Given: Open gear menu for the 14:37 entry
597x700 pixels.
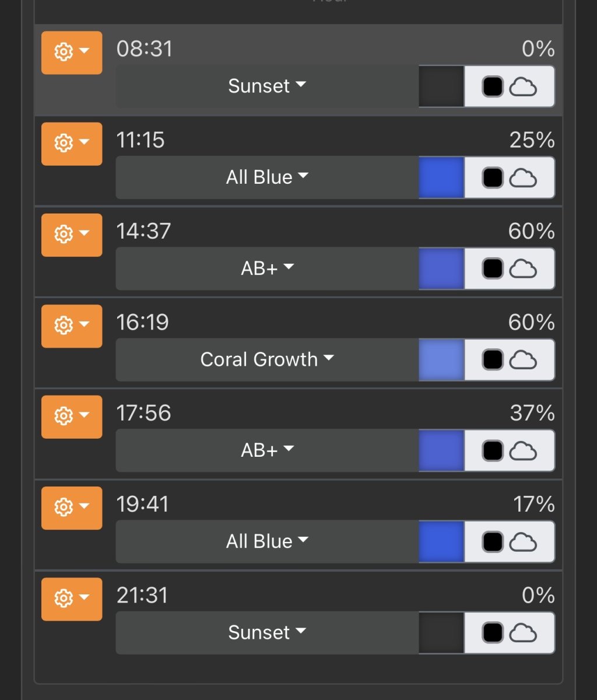Looking at the screenshot, I should pyautogui.click(x=72, y=235).
